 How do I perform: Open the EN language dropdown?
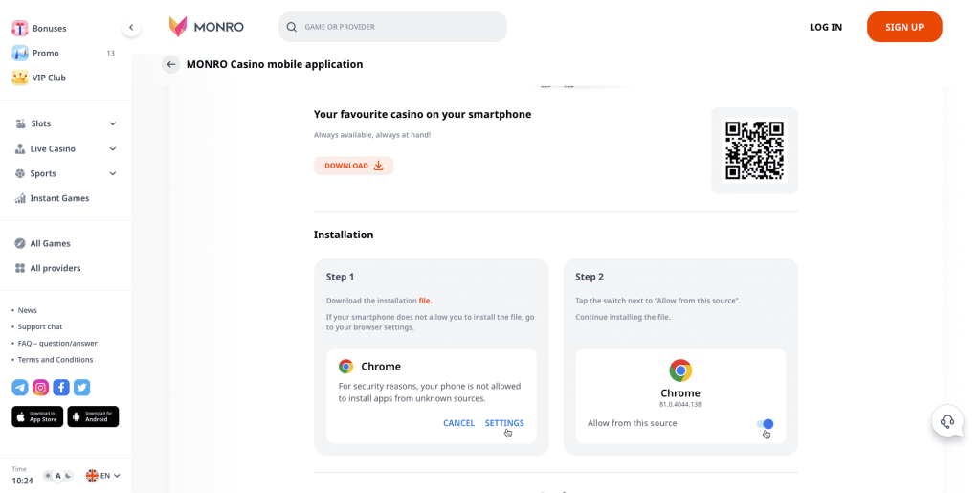click(103, 476)
